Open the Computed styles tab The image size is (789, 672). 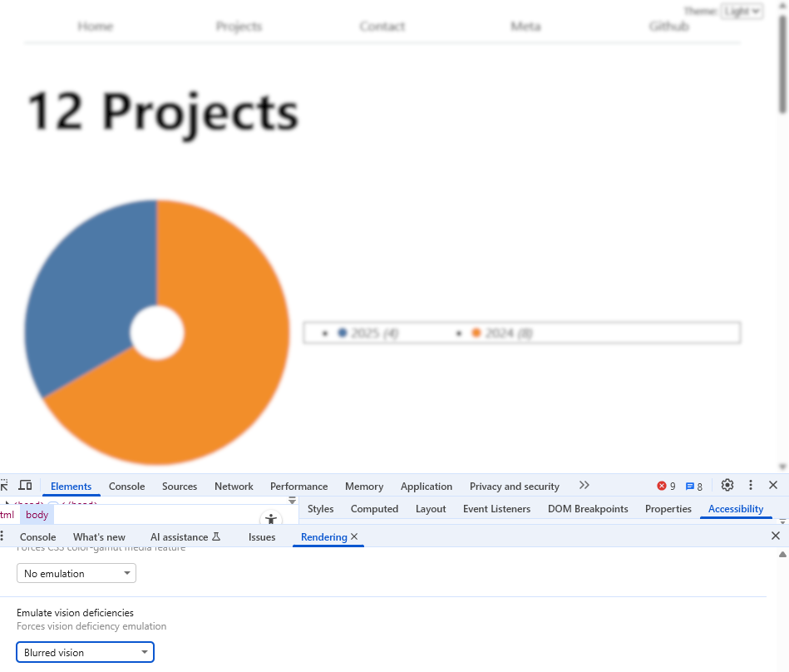point(374,509)
